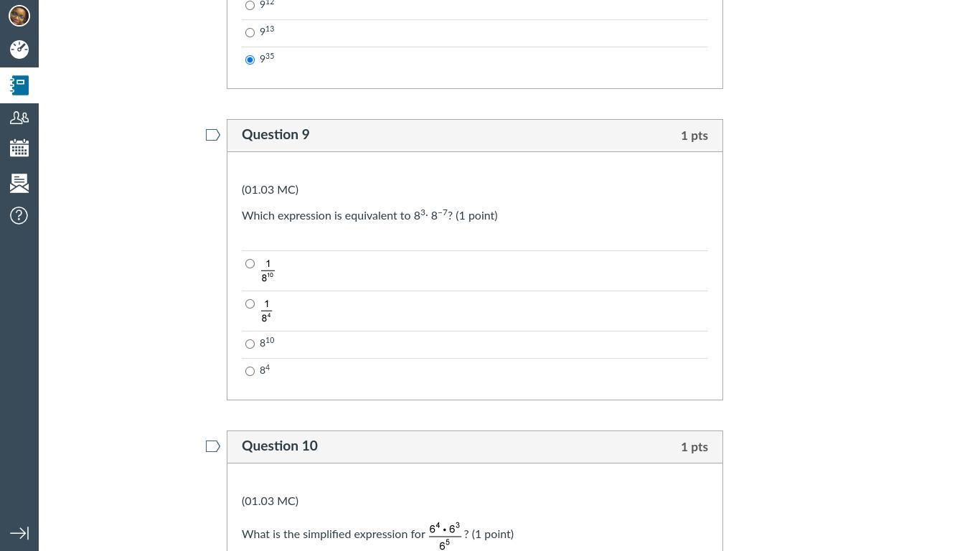Open the Help question mark icon
This screenshot has height=551, width=980.
click(19, 216)
